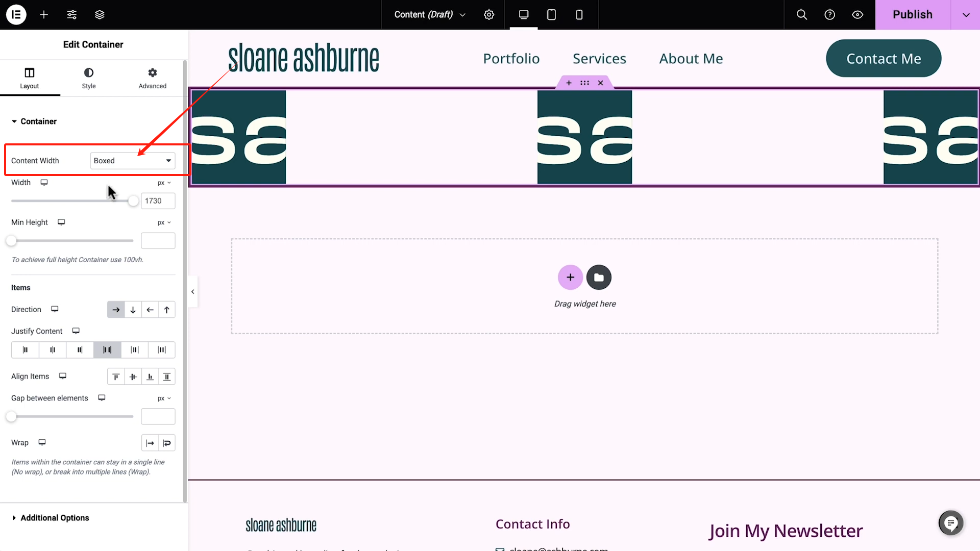
Task: Click the Width slider handle
Action: coord(133,201)
